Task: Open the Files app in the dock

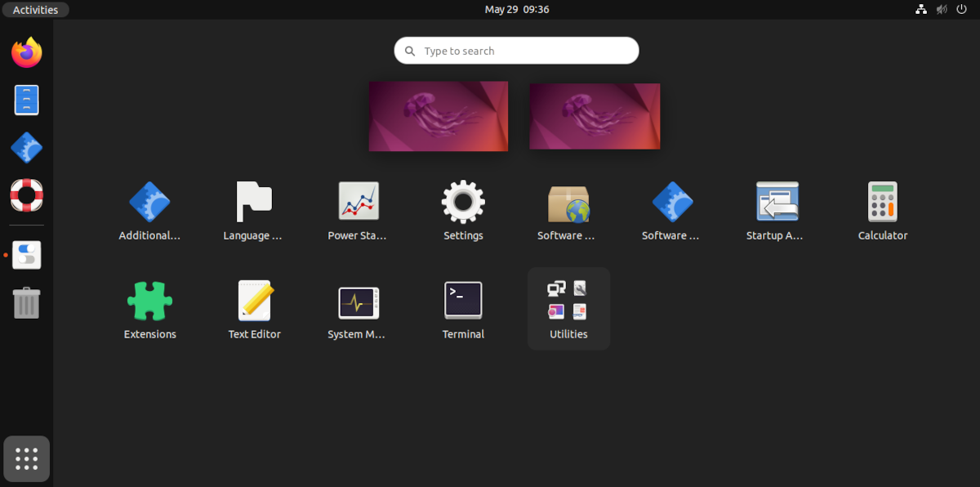Action: pos(25,100)
